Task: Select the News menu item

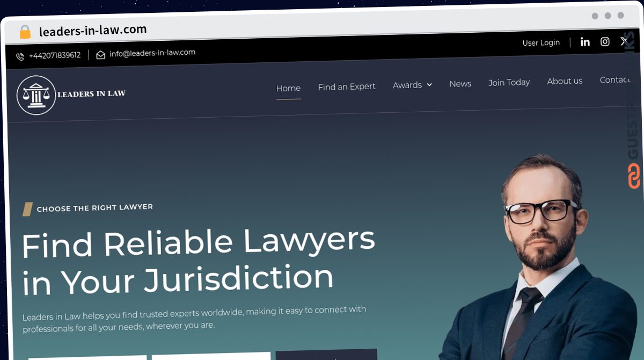Action: click(460, 84)
